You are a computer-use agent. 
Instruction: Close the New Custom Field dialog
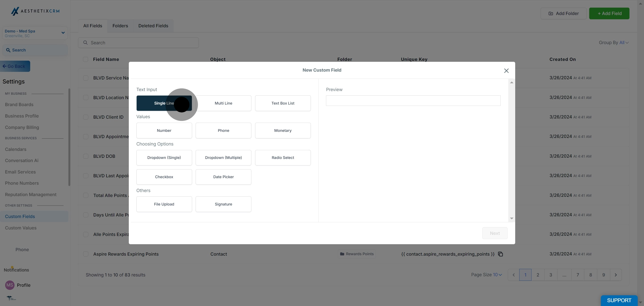[x=506, y=71]
